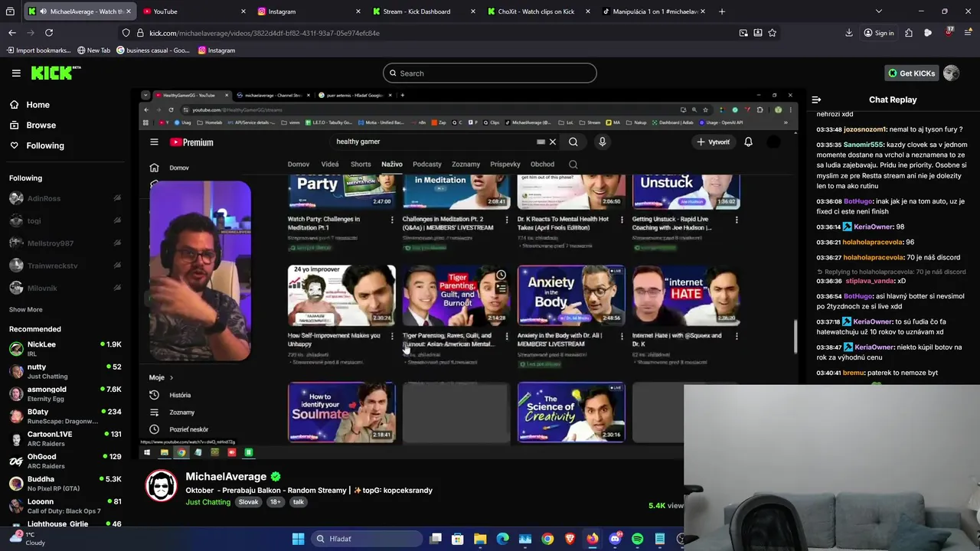Open Windows Start menu
Screen dimensions: 980x551
point(299,539)
